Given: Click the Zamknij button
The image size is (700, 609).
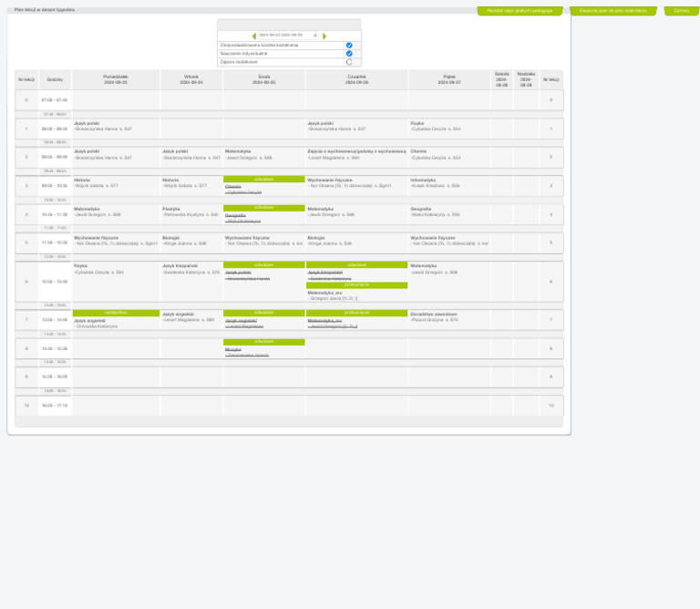Looking at the screenshot, I should point(681,11).
